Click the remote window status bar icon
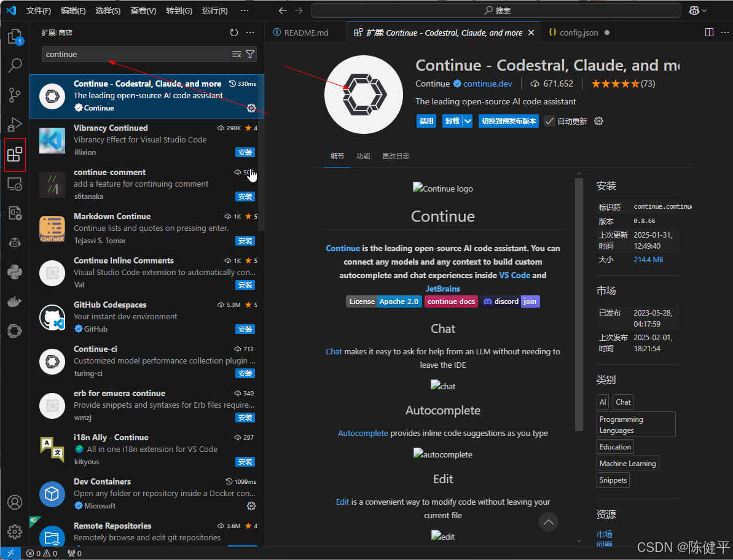Image resolution: width=733 pixels, height=560 pixels. (x=10, y=553)
